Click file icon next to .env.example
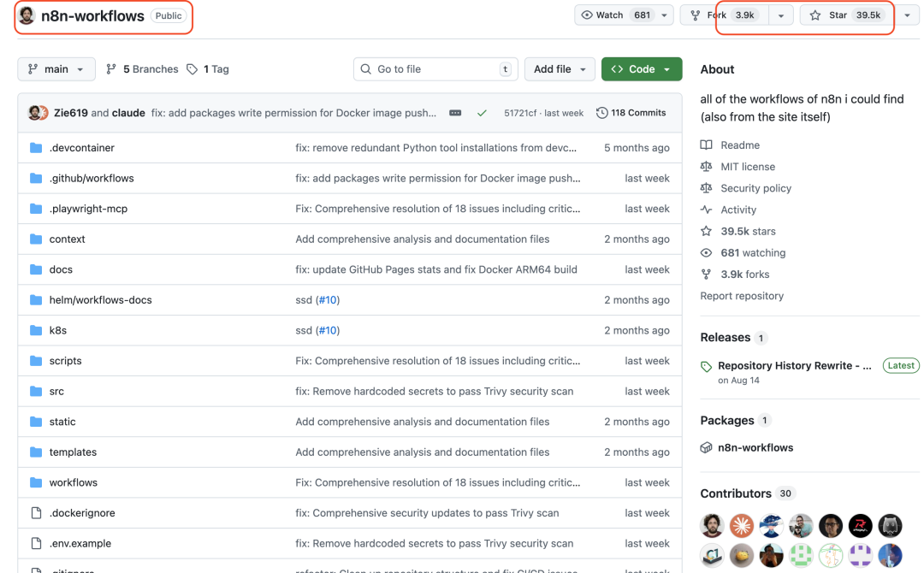This screenshot has width=924, height=573. point(36,543)
